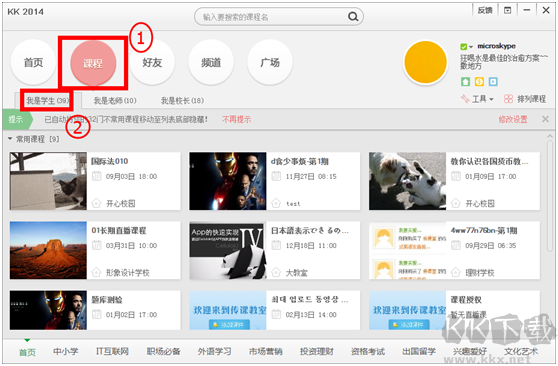Open the 4ww77n76bn-第1期 course thumbnail
The image size is (558, 366).
tap(407, 250)
